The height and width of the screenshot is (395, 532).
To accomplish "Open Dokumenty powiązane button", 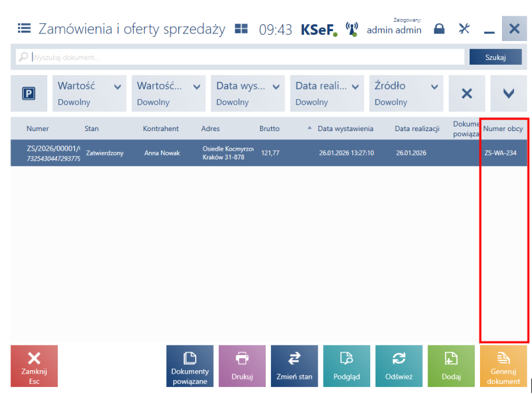I will pos(190,366).
